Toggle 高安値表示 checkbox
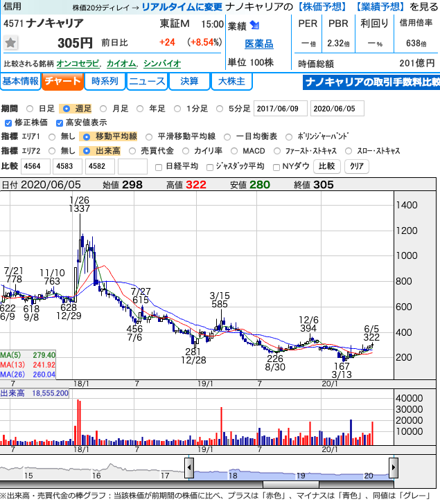The height and width of the screenshot is (504, 440). tap(59, 123)
